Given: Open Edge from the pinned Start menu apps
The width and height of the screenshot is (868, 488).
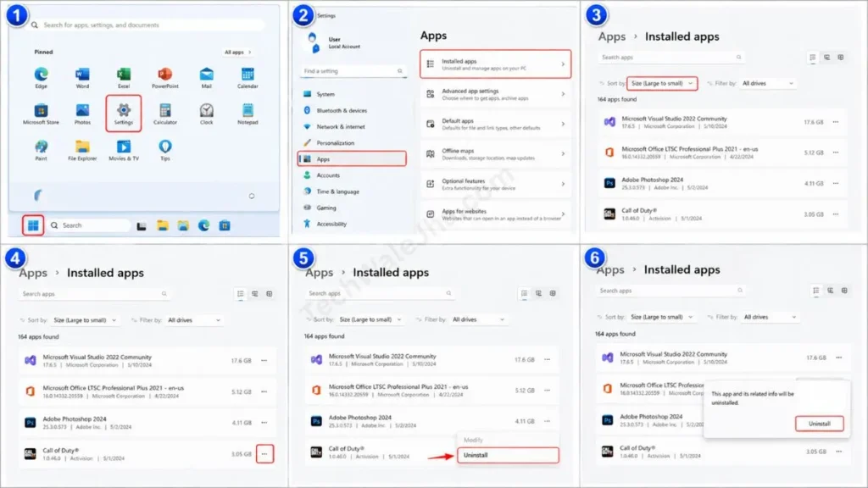Looking at the screenshot, I should pos(41,77).
